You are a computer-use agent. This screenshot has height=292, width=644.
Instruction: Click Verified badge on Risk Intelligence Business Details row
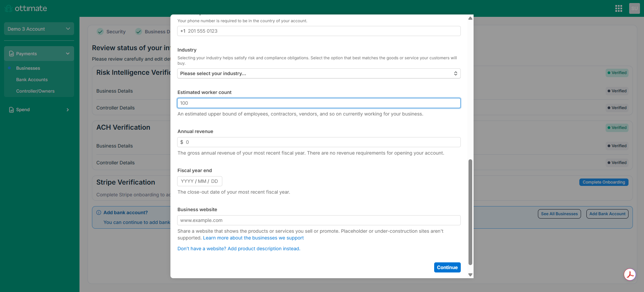pyautogui.click(x=617, y=91)
